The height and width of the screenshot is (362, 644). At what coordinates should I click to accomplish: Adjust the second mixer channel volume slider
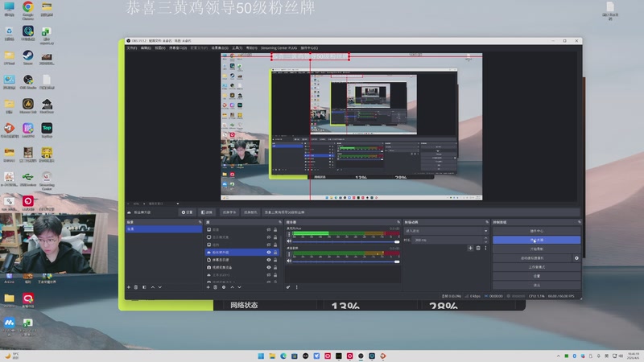[345, 261]
